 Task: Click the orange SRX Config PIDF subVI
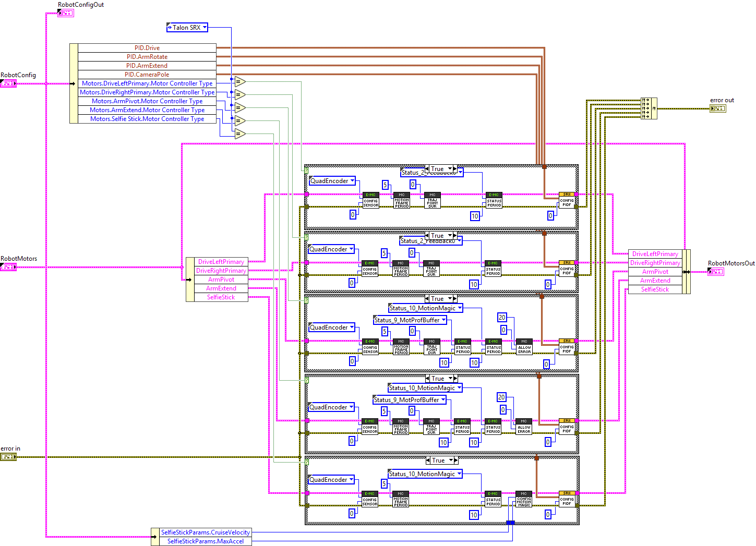point(566,201)
